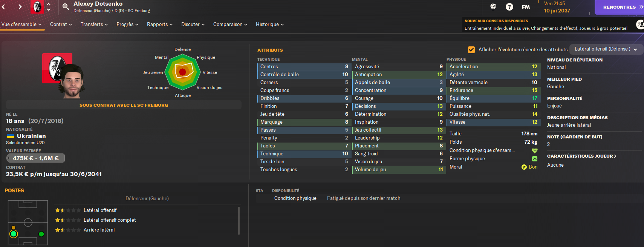This screenshot has width=644, height=247.
Task: Open the FM menu icon
Action: tap(526, 7)
